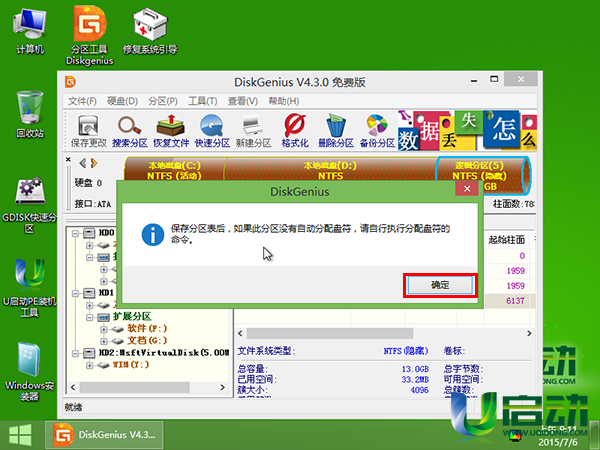Screen dimensions: 600x450
Task: Open U启动PE装机工具 desktop icon
Action: tap(29, 289)
